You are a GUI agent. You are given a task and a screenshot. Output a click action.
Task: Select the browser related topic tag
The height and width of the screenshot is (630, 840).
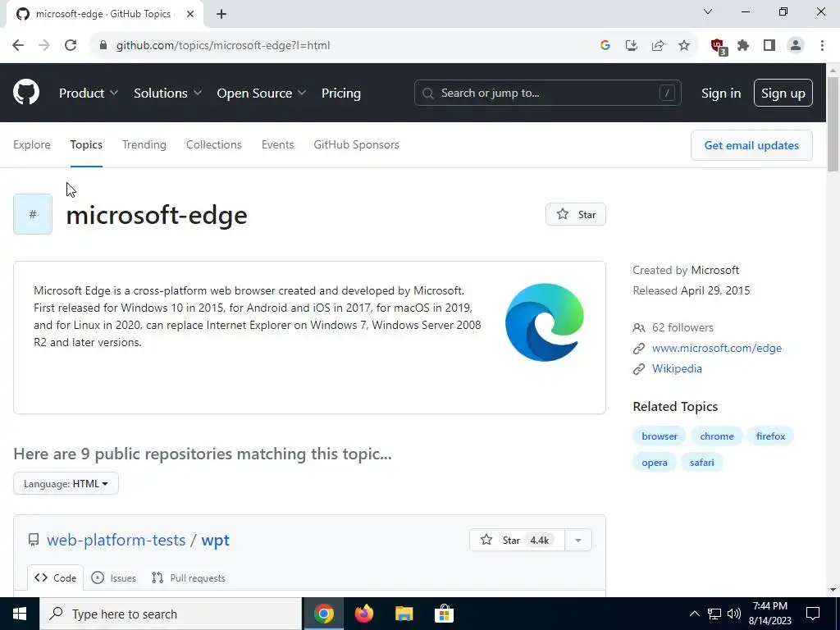(x=660, y=436)
